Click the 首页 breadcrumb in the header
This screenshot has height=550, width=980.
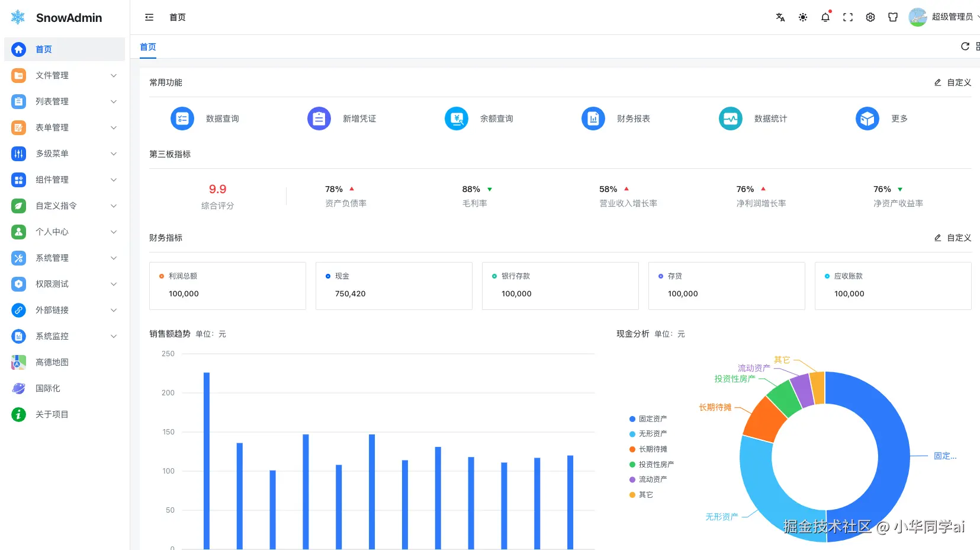coord(178,17)
